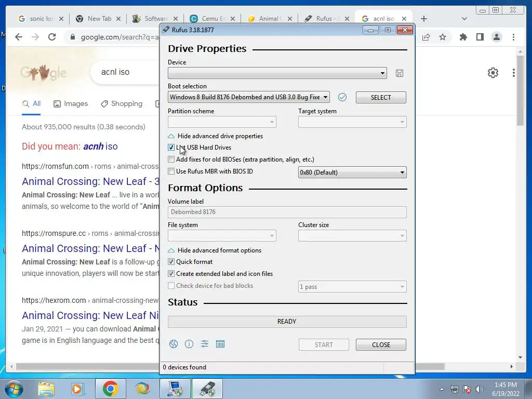
Task: Click Chrome icon on the taskbar
Action: (x=110, y=389)
